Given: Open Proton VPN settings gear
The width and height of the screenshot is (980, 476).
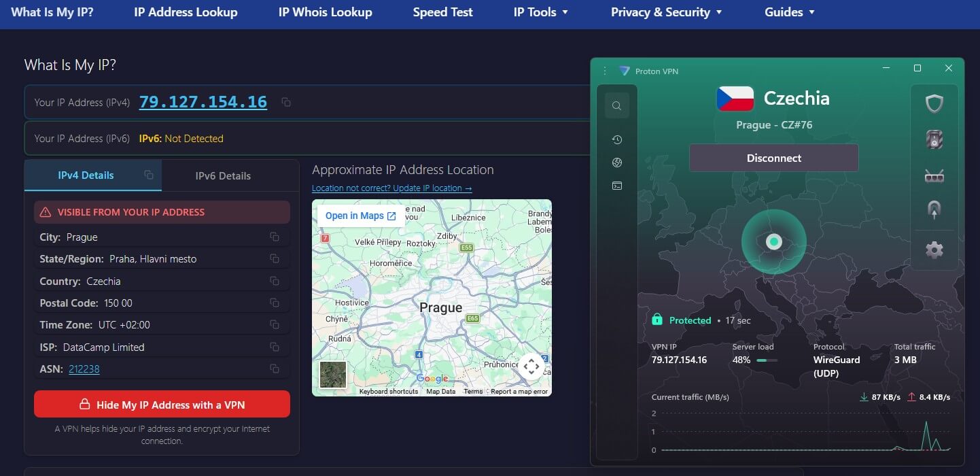Looking at the screenshot, I should pyautogui.click(x=934, y=250).
